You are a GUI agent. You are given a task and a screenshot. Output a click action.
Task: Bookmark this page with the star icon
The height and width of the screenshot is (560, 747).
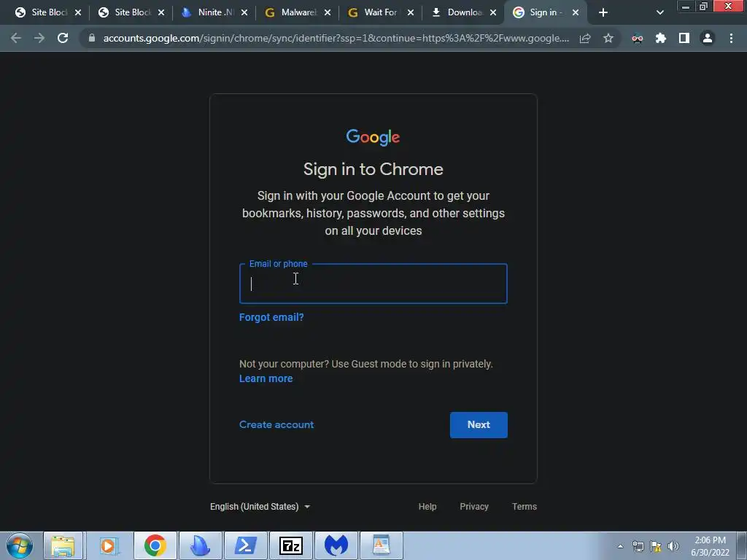click(608, 38)
